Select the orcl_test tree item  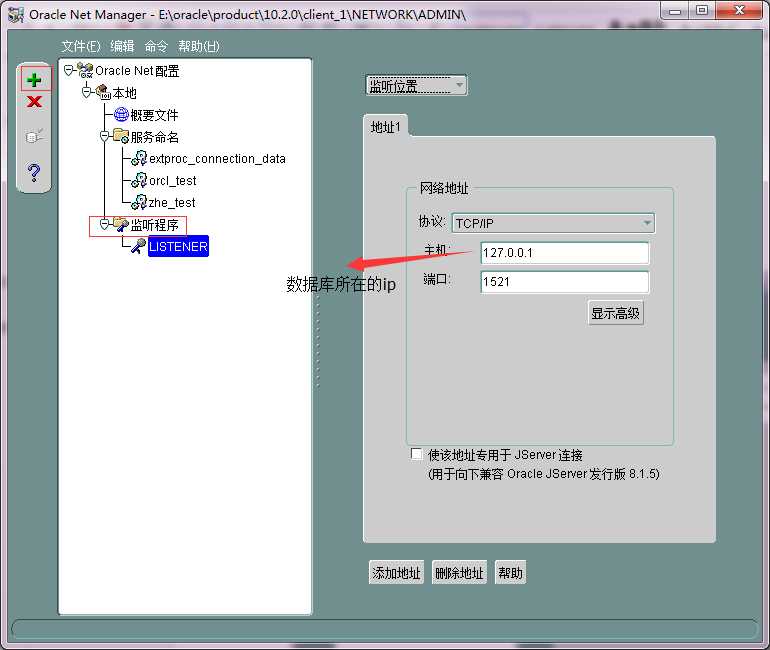pyautogui.click(x=172, y=181)
